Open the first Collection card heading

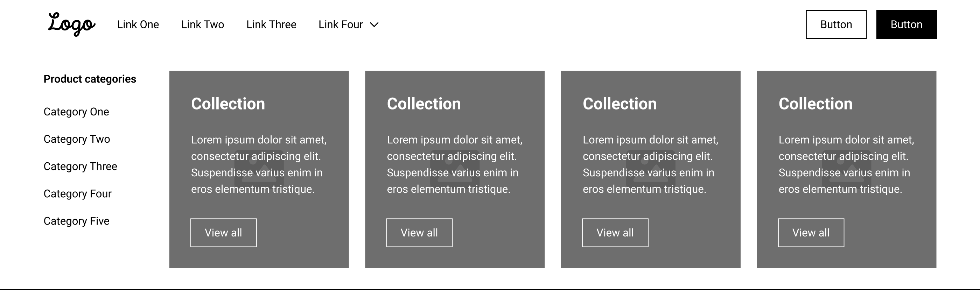coord(228,104)
